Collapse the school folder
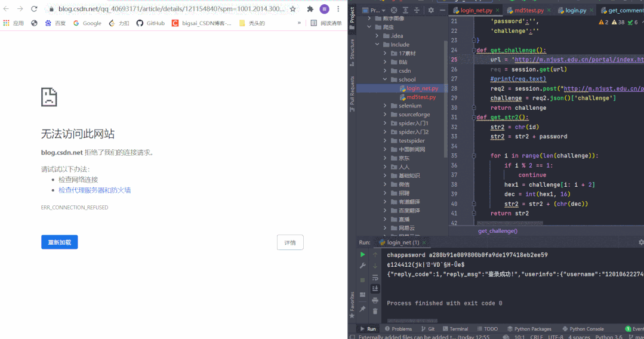 click(x=385, y=79)
